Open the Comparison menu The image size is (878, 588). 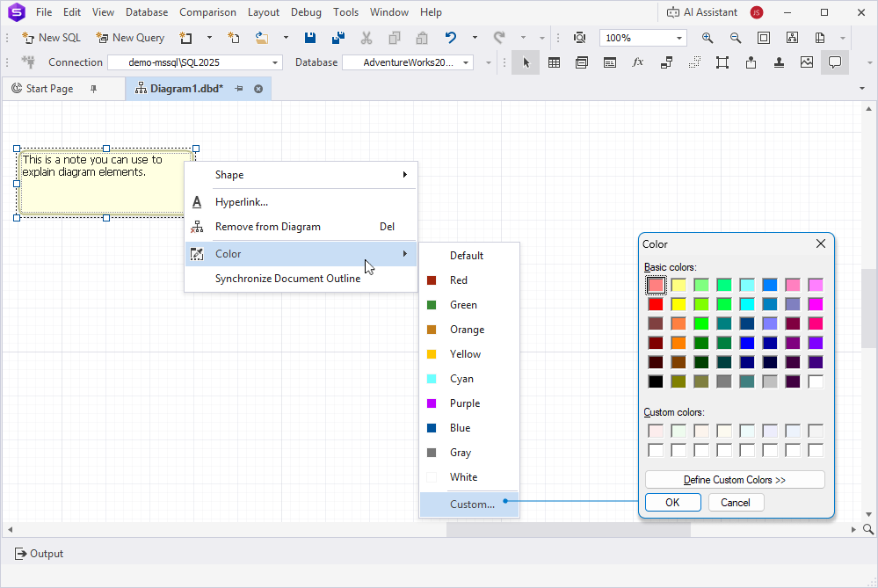point(207,12)
